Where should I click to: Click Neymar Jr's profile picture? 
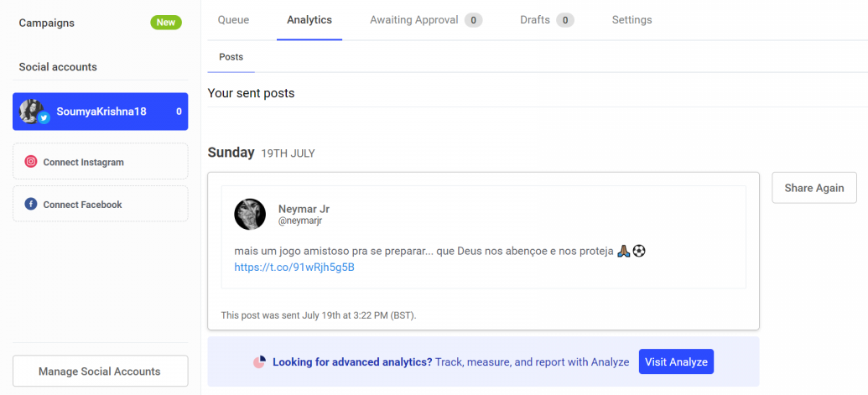click(x=250, y=214)
